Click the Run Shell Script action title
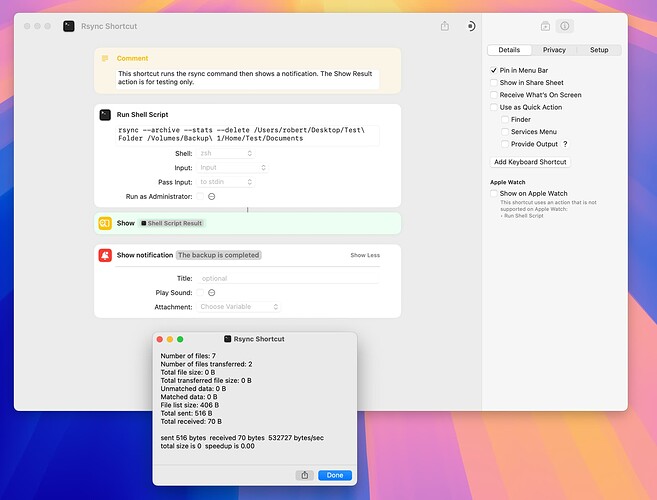This screenshot has width=657, height=500. pos(142,114)
